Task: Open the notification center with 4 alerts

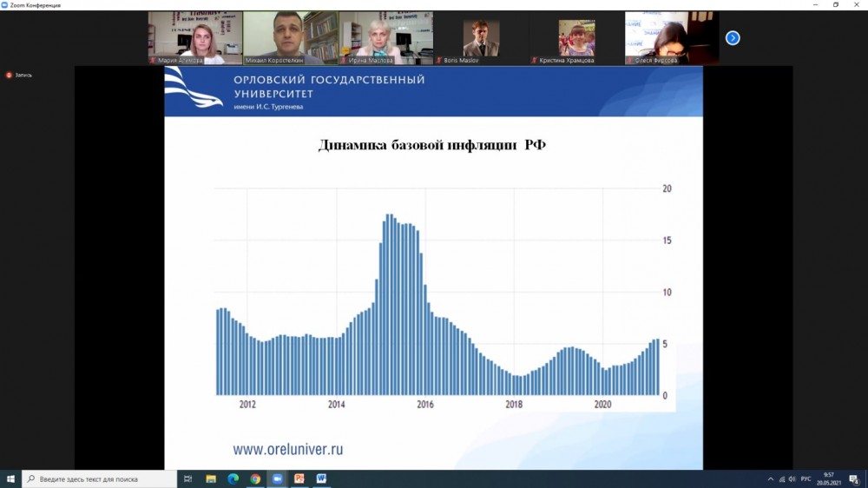Action: point(854,478)
